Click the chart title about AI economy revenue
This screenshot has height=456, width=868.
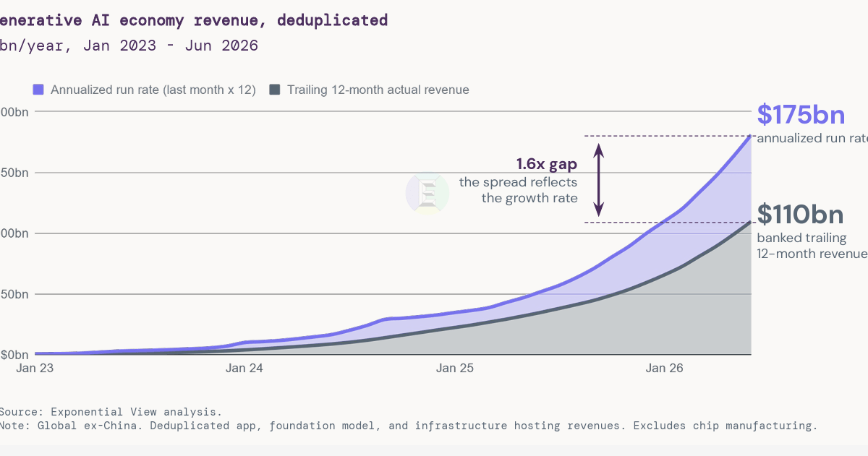[194, 20]
